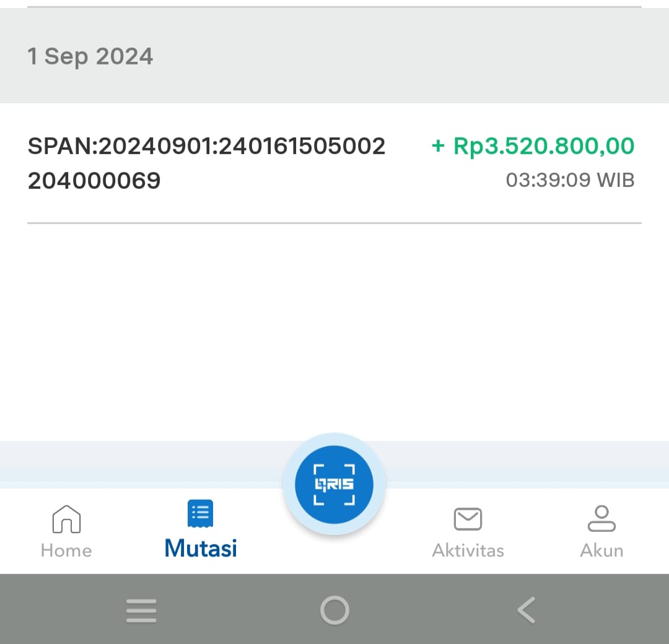The height and width of the screenshot is (644, 669).
Task: Select the Mutasi tab label
Action: tap(201, 548)
